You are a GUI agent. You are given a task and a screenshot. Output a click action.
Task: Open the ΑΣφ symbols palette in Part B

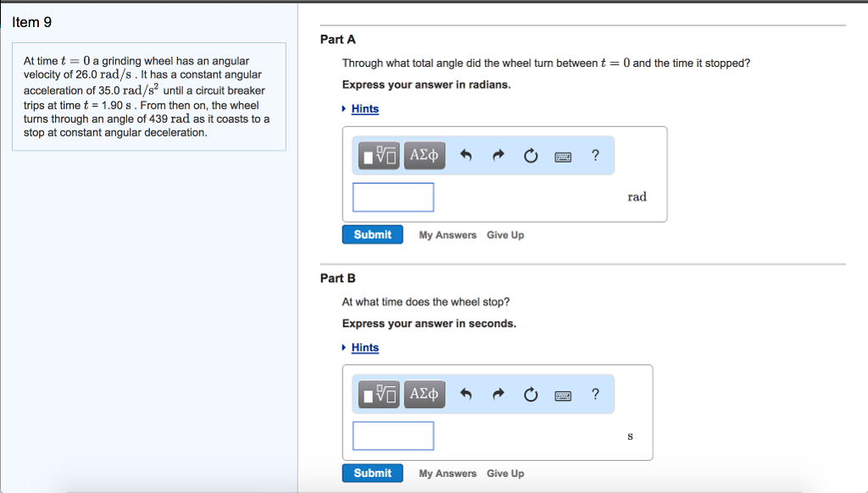(424, 394)
